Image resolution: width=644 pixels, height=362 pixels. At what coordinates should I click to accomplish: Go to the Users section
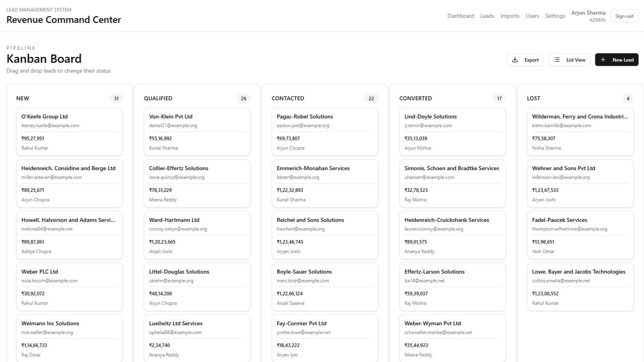pos(532,16)
